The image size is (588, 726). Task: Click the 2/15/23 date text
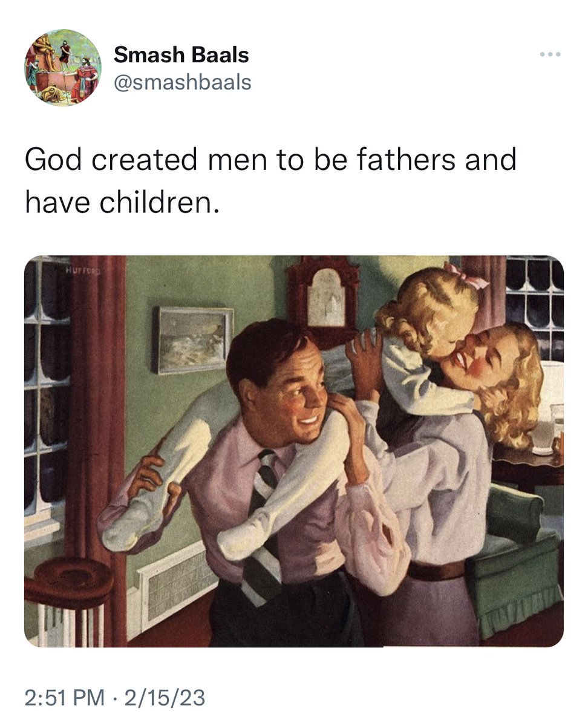tap(165, 698)
